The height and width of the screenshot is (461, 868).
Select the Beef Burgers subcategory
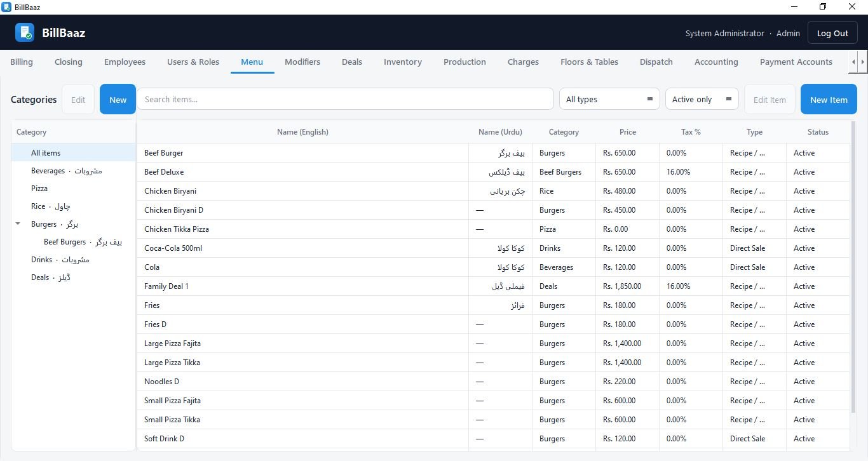74,242
